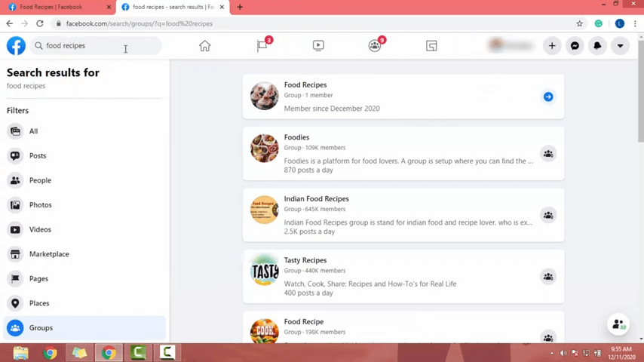This screenshot has height=362, width=644.
Task: Click the volume icon in system tray
Action: tap(563, 353)
